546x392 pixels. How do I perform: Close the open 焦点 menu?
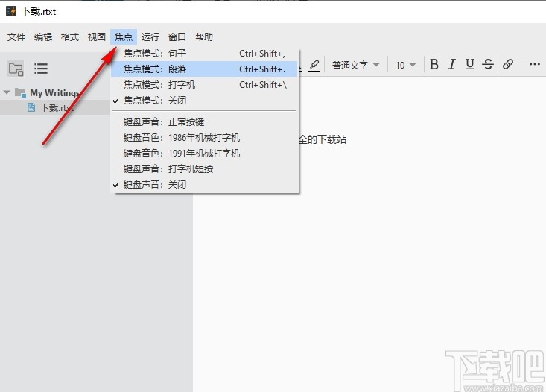tap(124, 37)
